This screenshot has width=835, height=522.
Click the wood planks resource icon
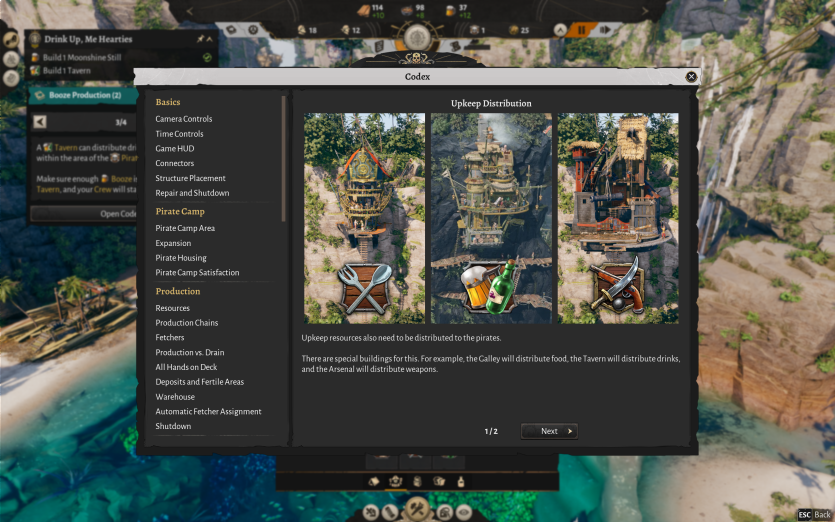[x=364, y=11]
